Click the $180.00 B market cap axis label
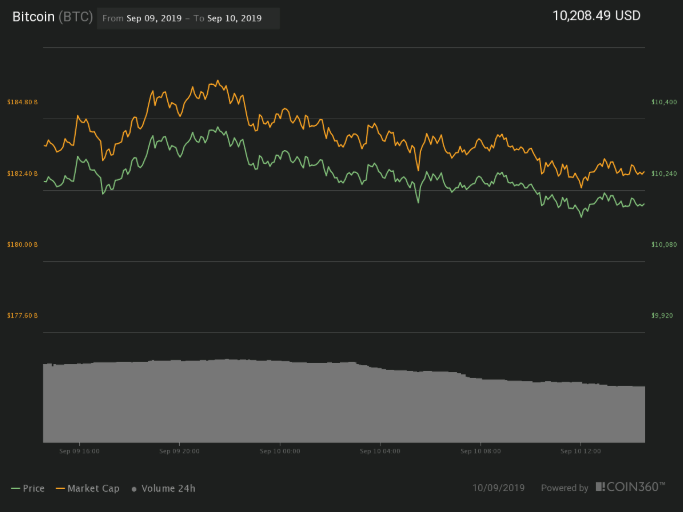The image size is (683, 512). point(22,245)
